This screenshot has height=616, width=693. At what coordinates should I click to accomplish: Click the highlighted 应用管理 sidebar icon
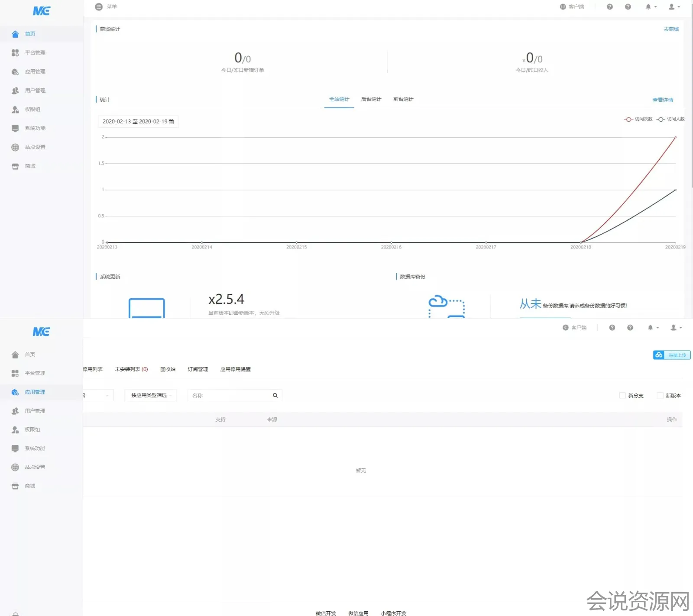pos(15,392)
